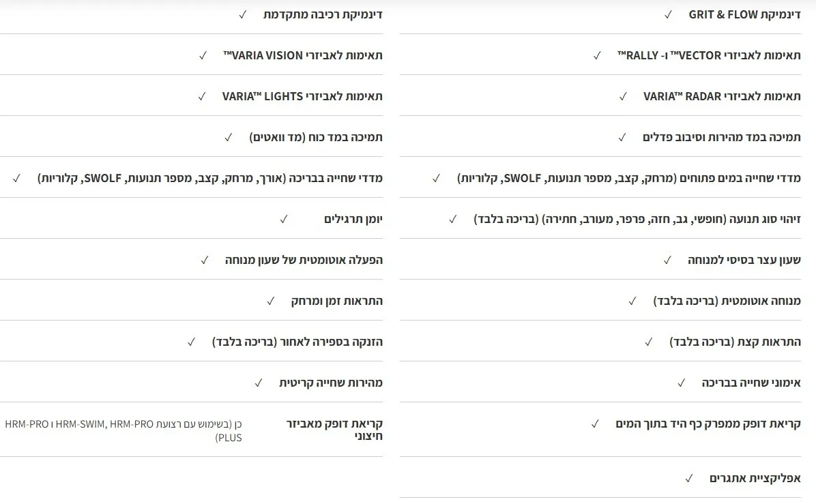Click the checkmark beside דינמיקת רכיבה מתקדמת
This screenshot has height=504, width=816.
pos(243,14)
